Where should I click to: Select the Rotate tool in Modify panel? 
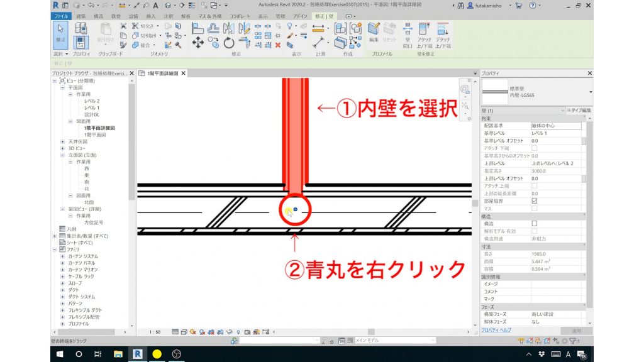pos(228,43)
